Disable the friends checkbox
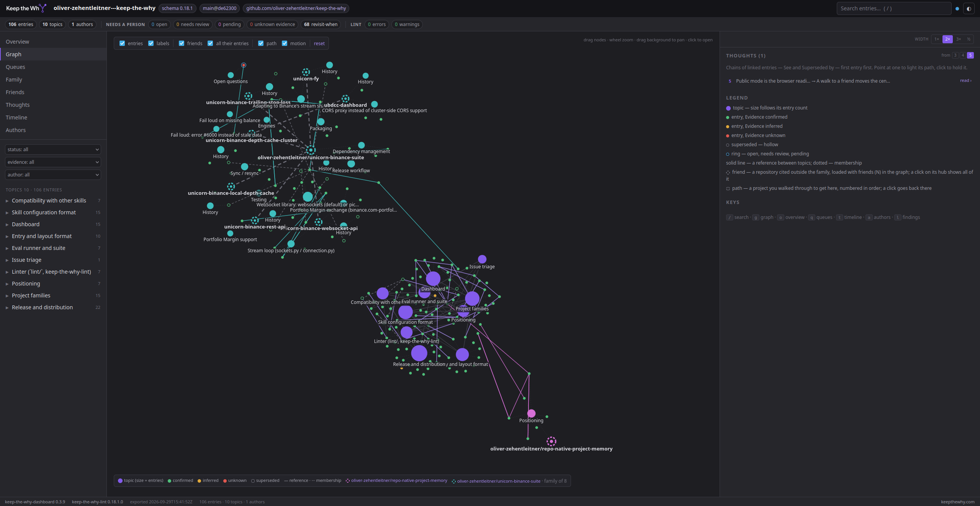 click(x=182, y=43)
